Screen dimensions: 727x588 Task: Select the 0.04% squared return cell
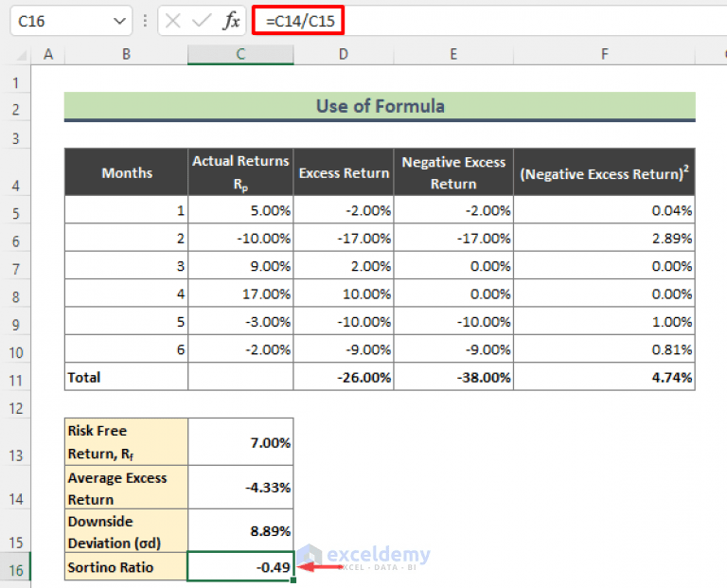(605, 210)
